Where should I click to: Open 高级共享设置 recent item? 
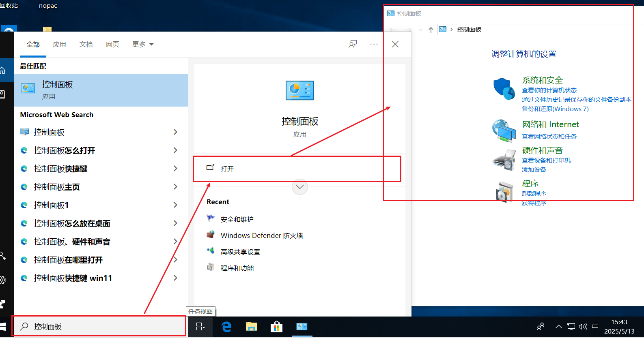click(x=240, y=252)
